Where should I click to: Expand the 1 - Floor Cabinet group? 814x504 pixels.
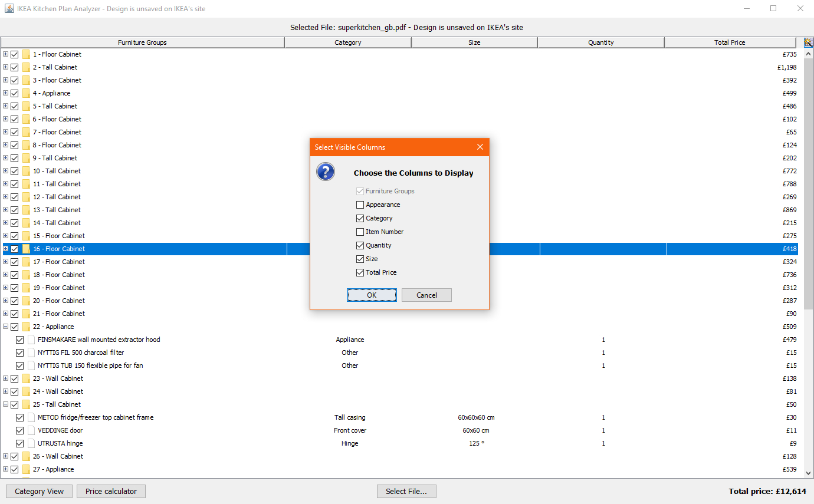tap(5, 54)
